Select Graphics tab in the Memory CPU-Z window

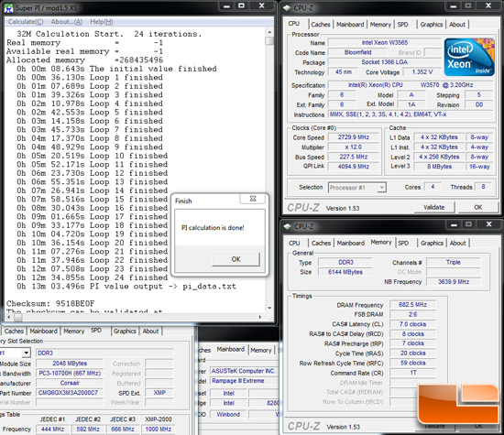pos(432,244)
